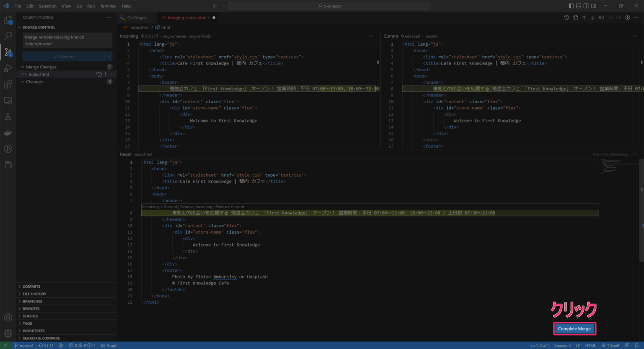Discard changes icon next to index.html
This screenshot has width=644, height=349.
[99, 74]
